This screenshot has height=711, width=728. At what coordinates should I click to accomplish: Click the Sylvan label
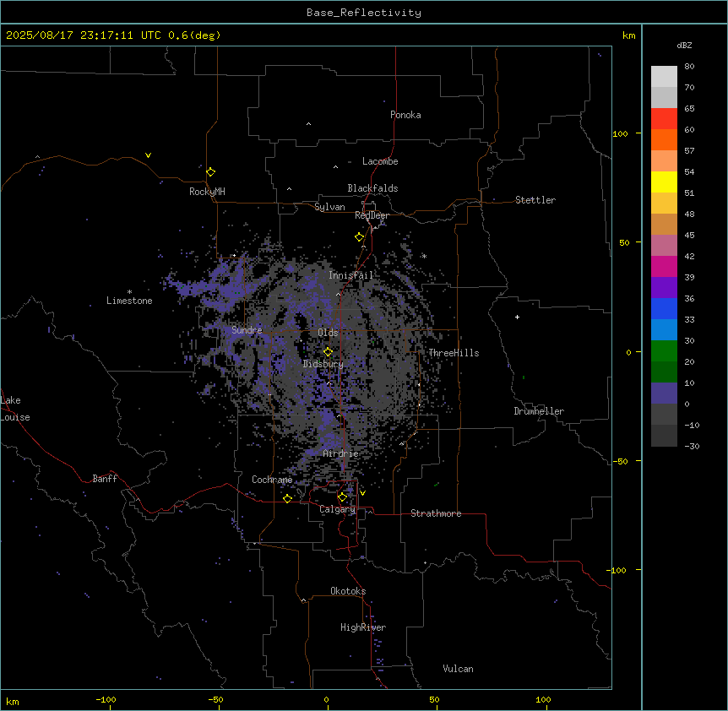pyautogui.click(x=329, y=207)
